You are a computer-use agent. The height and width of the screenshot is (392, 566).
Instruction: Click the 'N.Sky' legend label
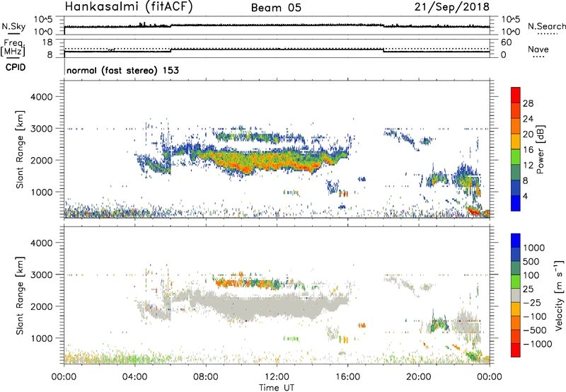(13, 26)
